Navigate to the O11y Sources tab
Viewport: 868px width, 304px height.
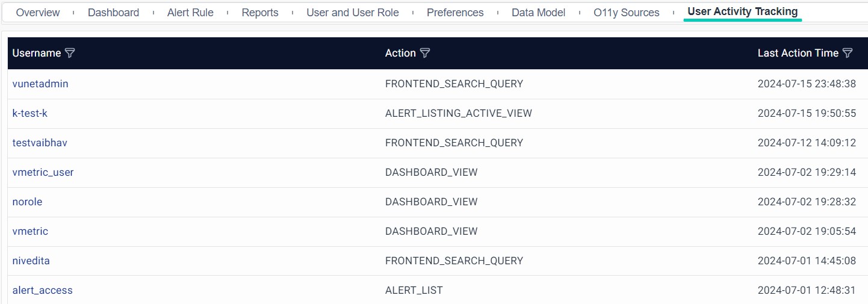(626, 13)
